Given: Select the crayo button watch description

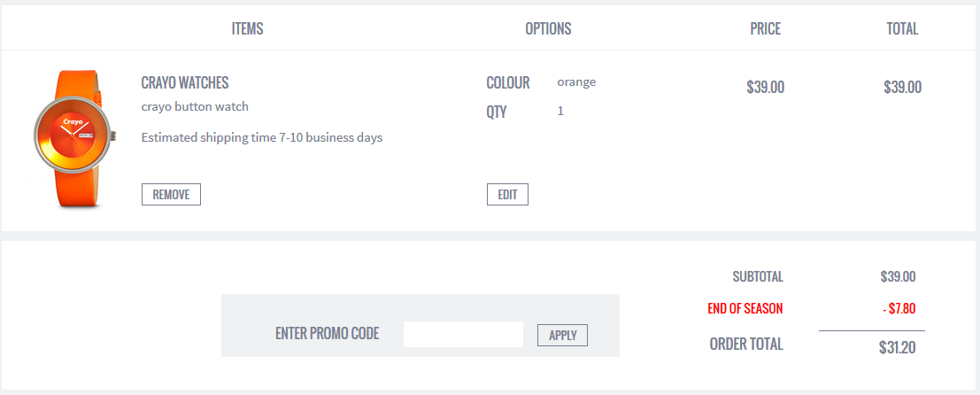Looking at the screenshot, I should 195,107.
